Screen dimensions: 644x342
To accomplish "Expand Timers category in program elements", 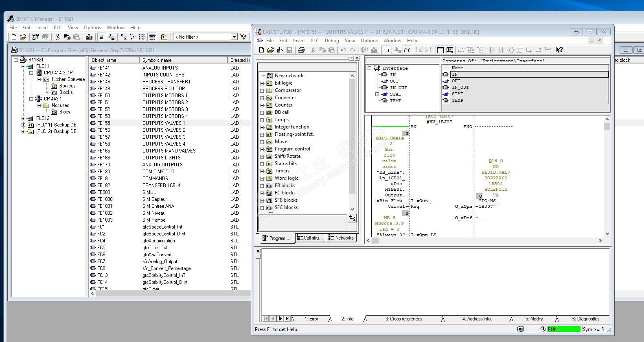I will pyautogui.click(x=262, y=171).
